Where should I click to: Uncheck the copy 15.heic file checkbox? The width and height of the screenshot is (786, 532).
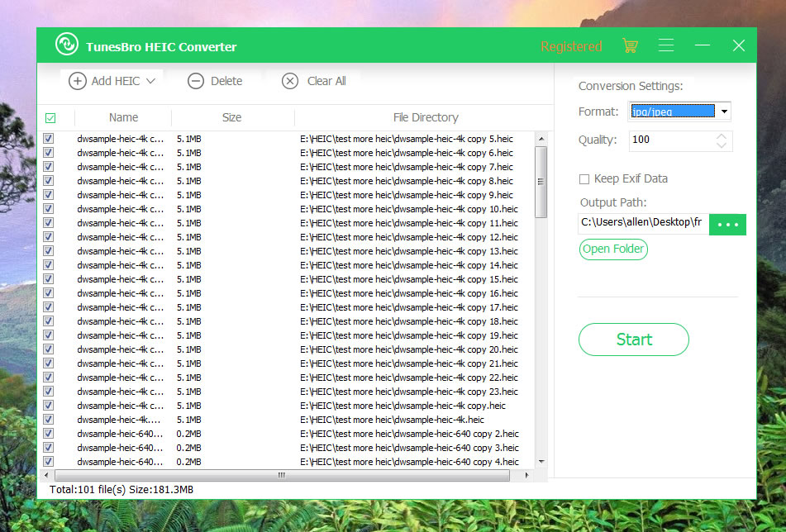tap(48, 279)
